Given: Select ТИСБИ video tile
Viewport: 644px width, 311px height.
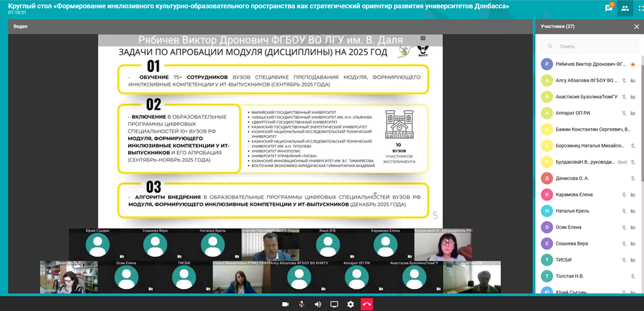Looking at the screenshot, I should (x=184, y=277).
